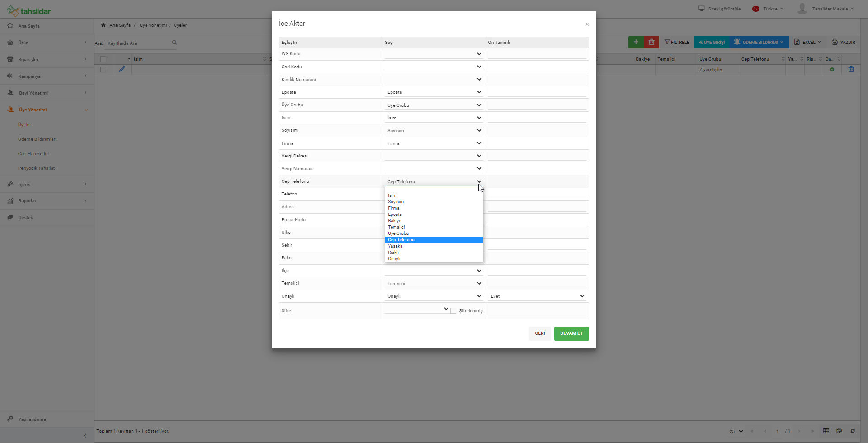Image resolution: width=868 pixels, height=443 pixels.
Task: Open Periyodik Tahsilat submenu item
Action: pyautogui.click(x=36, y=168)
